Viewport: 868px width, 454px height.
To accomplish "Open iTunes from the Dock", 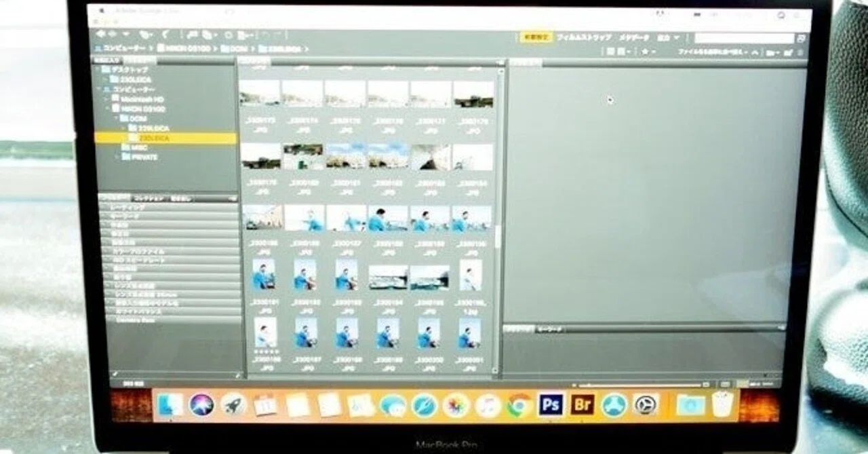I will coord(488,406).
